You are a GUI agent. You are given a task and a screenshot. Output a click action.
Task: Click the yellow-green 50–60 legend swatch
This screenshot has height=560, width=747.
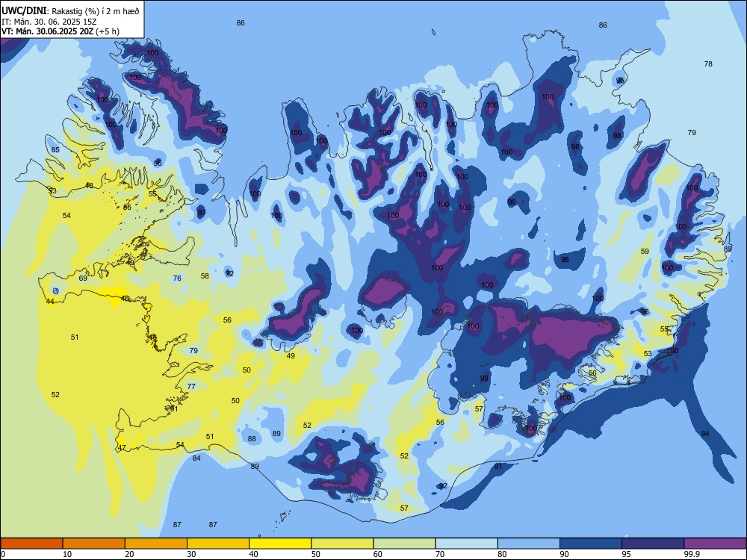coord(342,544)
